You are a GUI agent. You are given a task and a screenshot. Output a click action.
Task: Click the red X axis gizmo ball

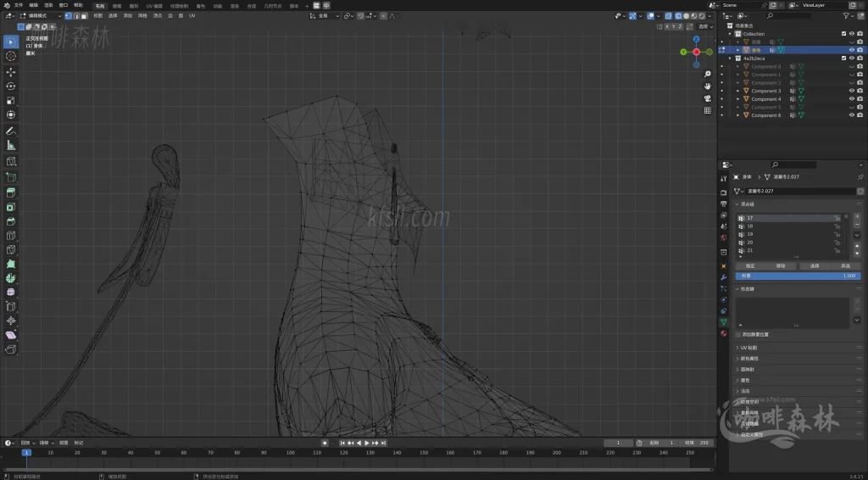point(697,52)
